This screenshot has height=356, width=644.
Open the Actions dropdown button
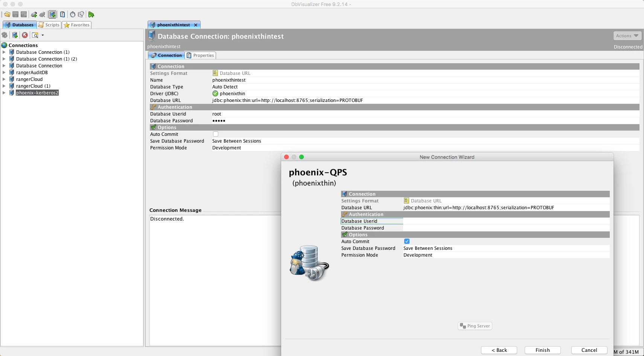[627, 36]
